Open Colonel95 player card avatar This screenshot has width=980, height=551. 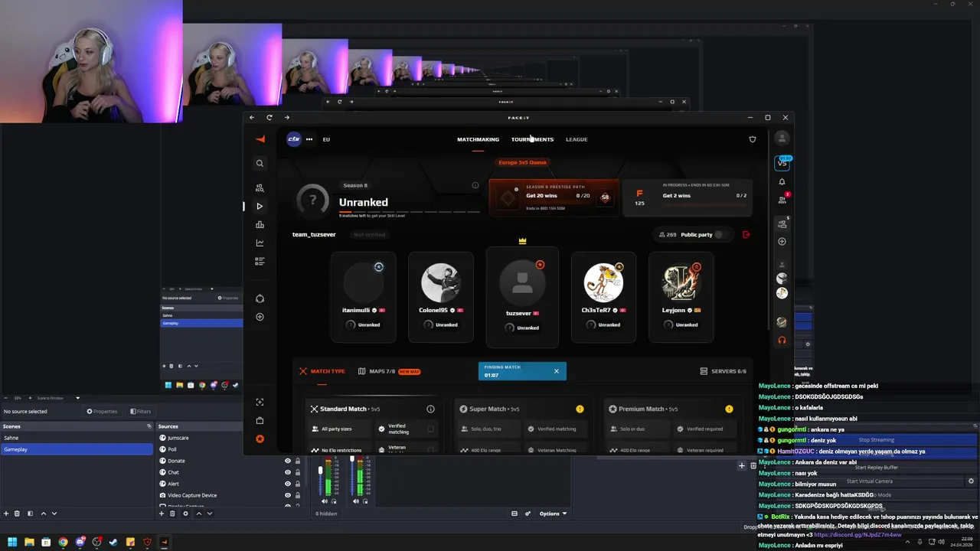tap(440, 283)
